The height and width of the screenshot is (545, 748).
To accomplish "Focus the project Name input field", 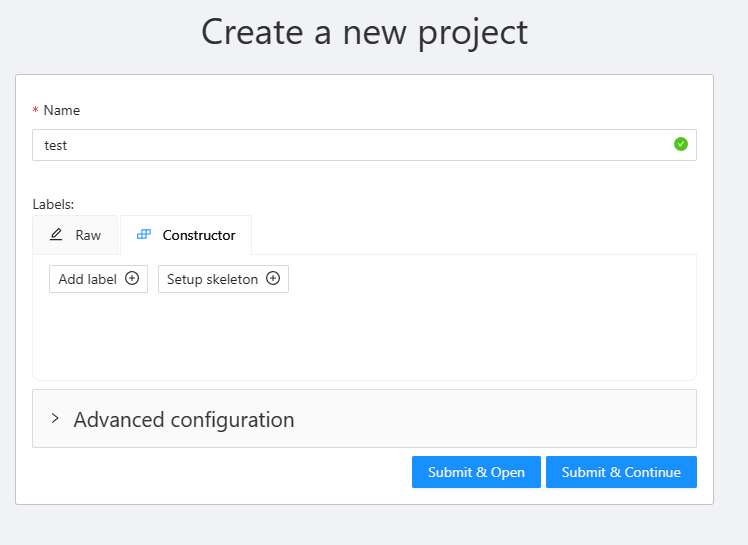I will tap(364, 145).
